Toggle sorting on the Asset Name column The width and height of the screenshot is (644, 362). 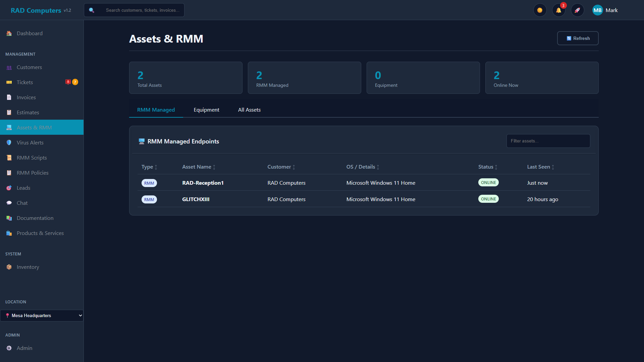[x=215, y=167]
